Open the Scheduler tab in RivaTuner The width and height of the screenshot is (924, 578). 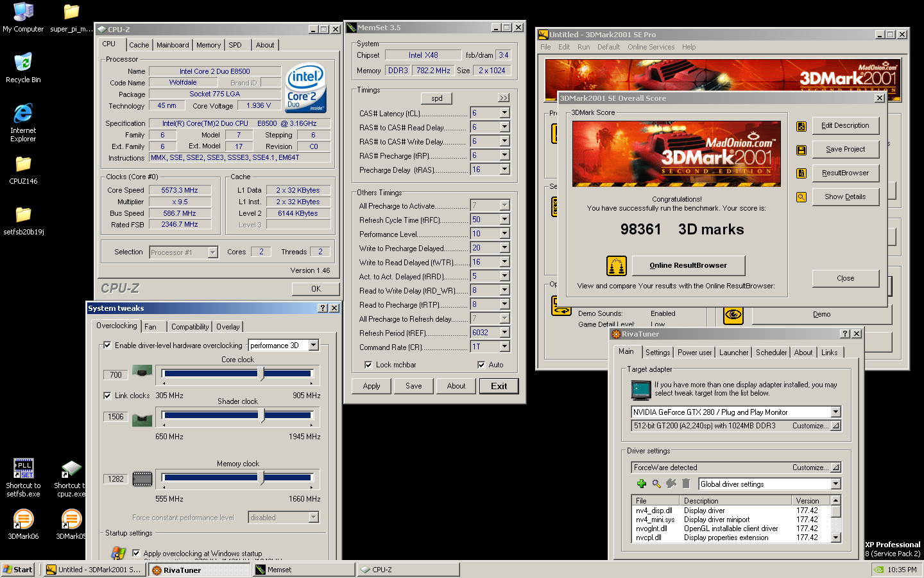(771, 353)
